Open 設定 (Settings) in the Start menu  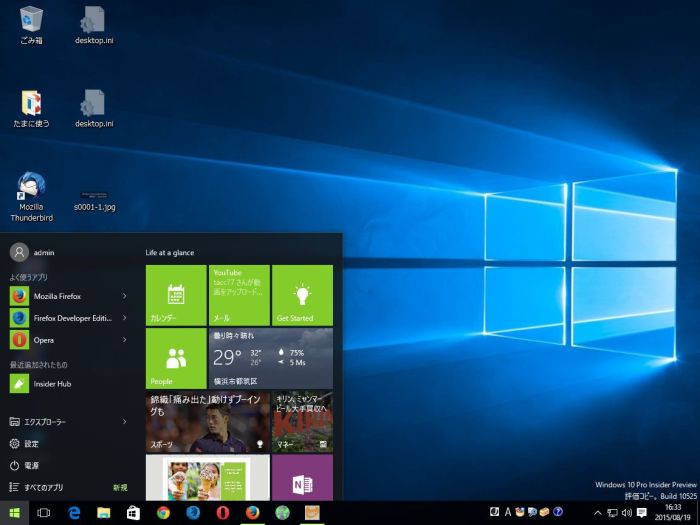(30, 444)
